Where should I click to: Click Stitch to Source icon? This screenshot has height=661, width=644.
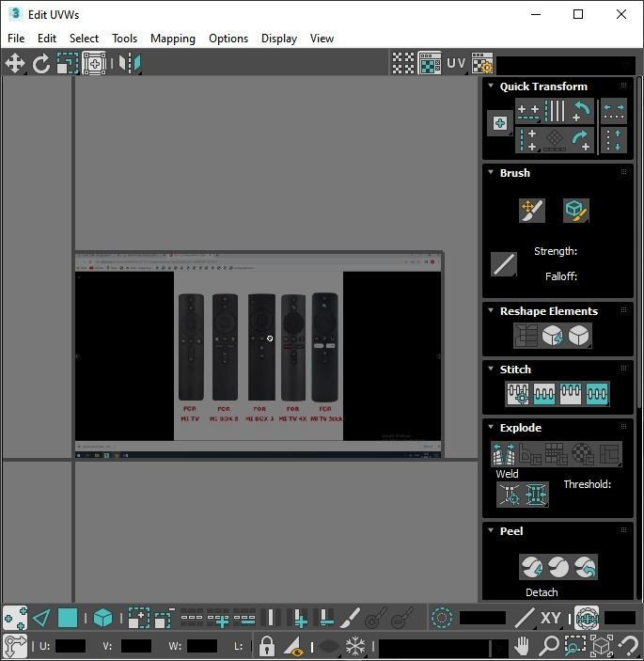(571, 394)
